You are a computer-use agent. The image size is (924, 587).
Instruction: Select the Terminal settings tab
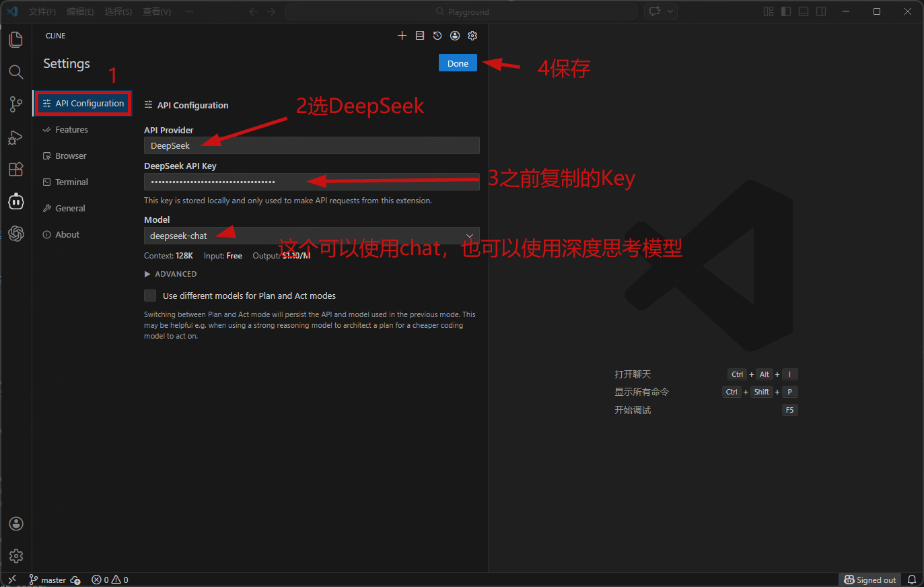pyautogui.click(x=71, y=182)
